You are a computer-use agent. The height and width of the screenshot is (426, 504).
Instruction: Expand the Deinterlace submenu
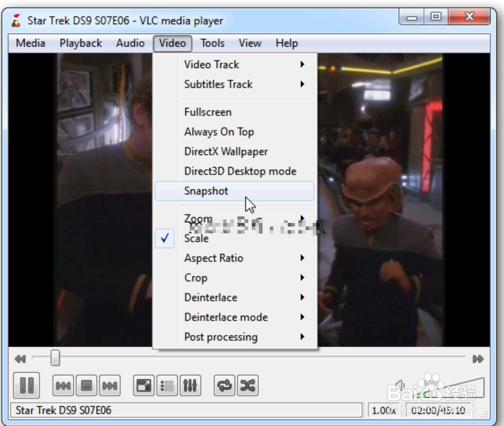point(234,297)
